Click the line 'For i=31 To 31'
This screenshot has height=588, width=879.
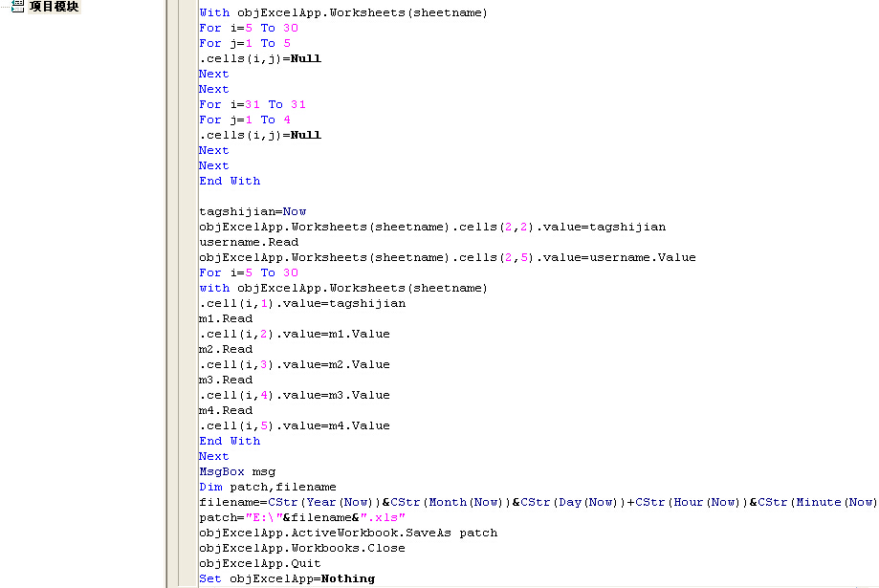click(x=253, y=104)
